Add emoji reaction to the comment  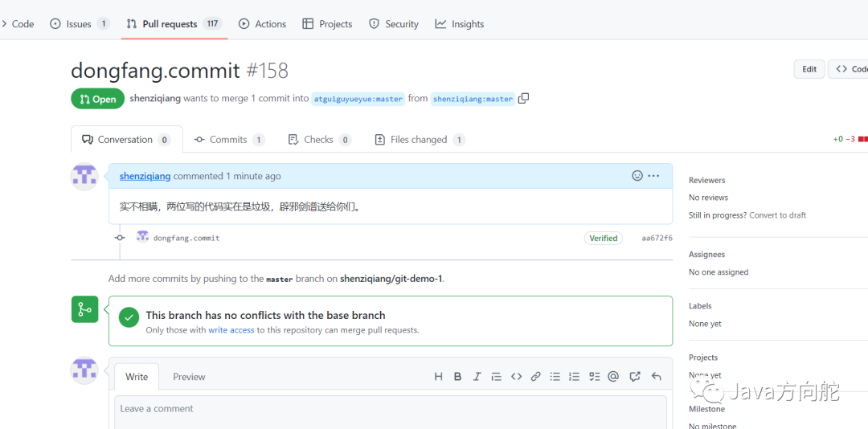[637, 175]
